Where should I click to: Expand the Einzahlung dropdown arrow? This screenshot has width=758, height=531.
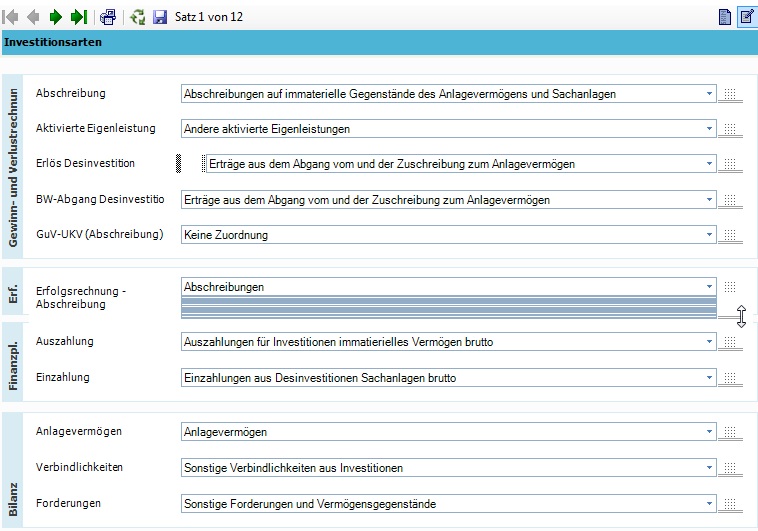point(709,377)
